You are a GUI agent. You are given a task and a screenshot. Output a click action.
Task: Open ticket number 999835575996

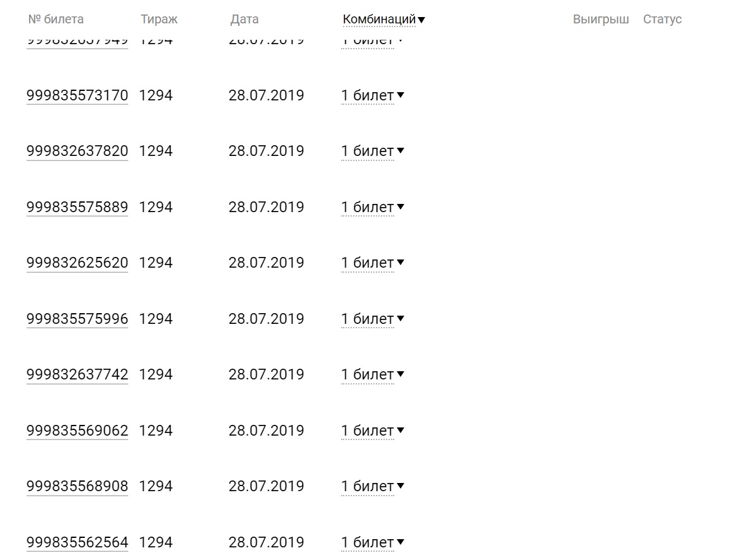(77, 319)
